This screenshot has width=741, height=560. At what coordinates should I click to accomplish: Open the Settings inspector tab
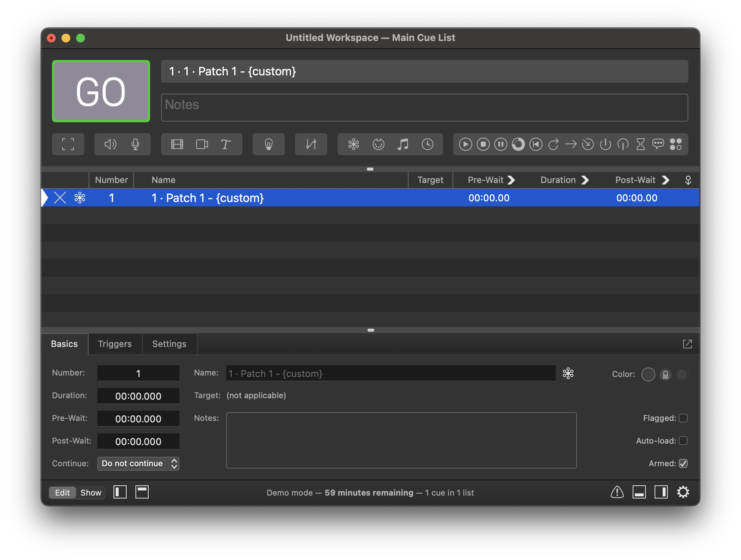tap(169, 344)
